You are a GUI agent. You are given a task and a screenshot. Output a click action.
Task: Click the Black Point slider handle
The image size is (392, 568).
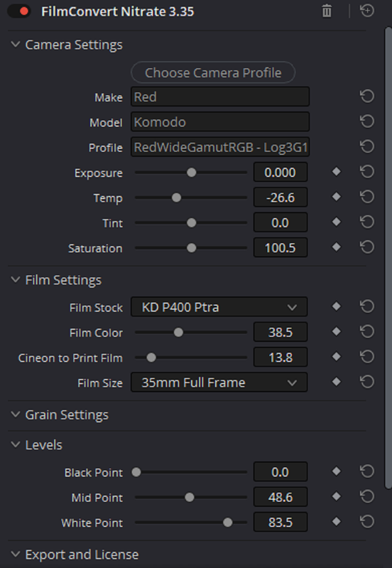pos(136,472)
